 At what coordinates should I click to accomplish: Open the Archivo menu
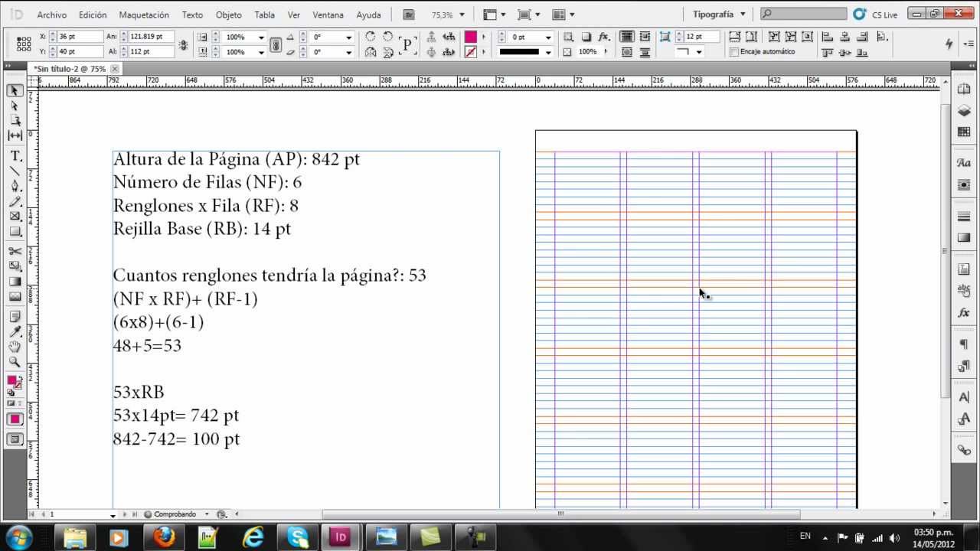pos(51,15)
